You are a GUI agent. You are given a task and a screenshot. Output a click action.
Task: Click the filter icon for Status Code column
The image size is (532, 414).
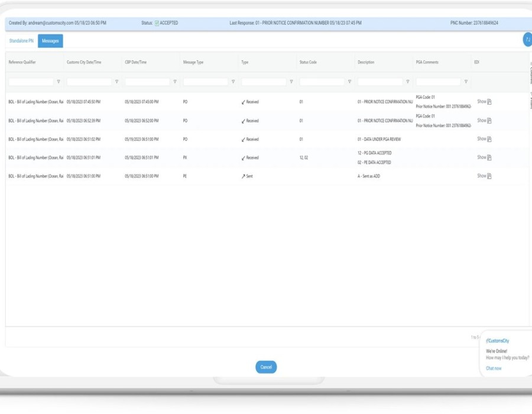(x=349, y=82)
